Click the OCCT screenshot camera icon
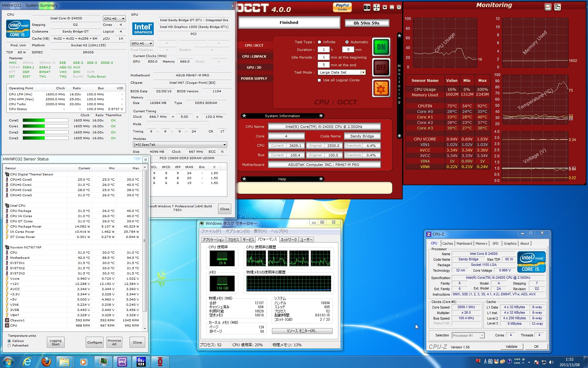This screenshot has height=368, width=588. click(x=367, y=7)
